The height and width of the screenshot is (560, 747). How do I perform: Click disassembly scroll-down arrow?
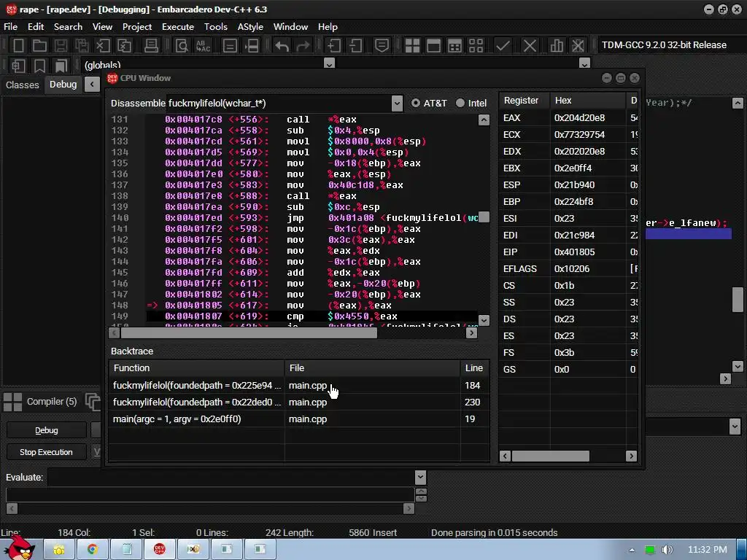[x=484, y=321]
